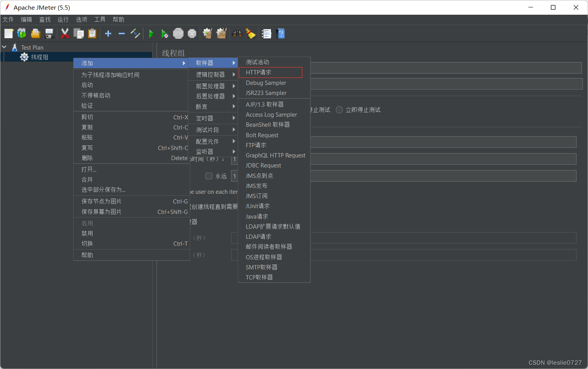Start the test with green play icon
This screenshot has height=369, width=588.
click(151, 34)
